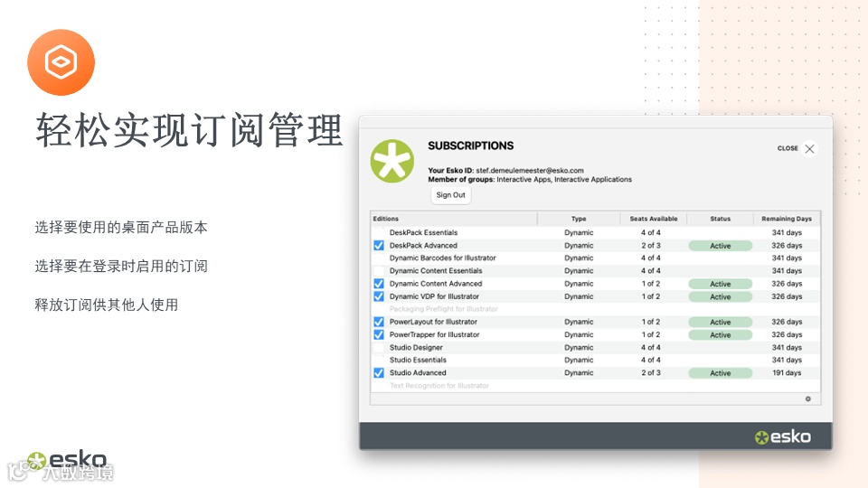Click the green Esko star logo in the dialog
Viewport: 868px width, 488px height.
pyautogui.click(x=392, y=161)
